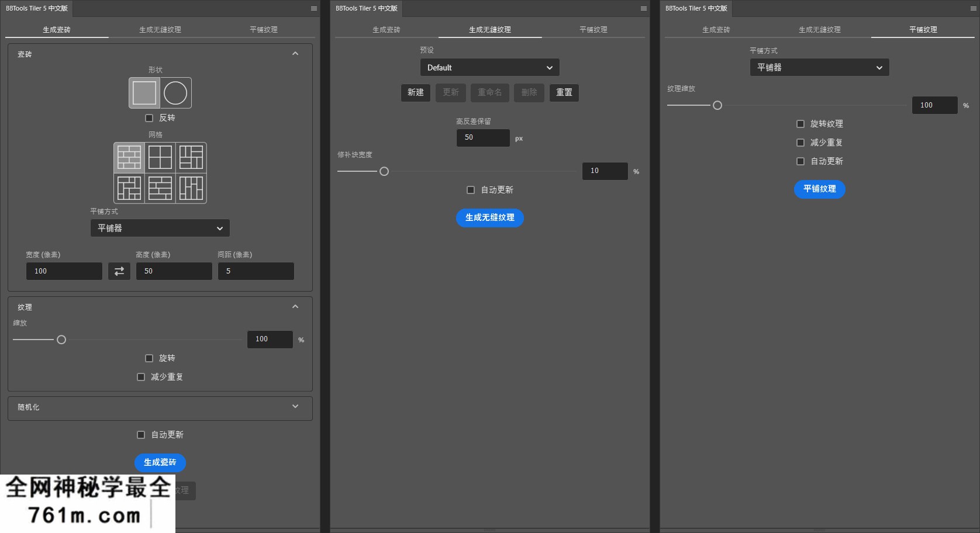980x533 pixels.
Task: Expand the 随机化 section
Action: (295, 407)
